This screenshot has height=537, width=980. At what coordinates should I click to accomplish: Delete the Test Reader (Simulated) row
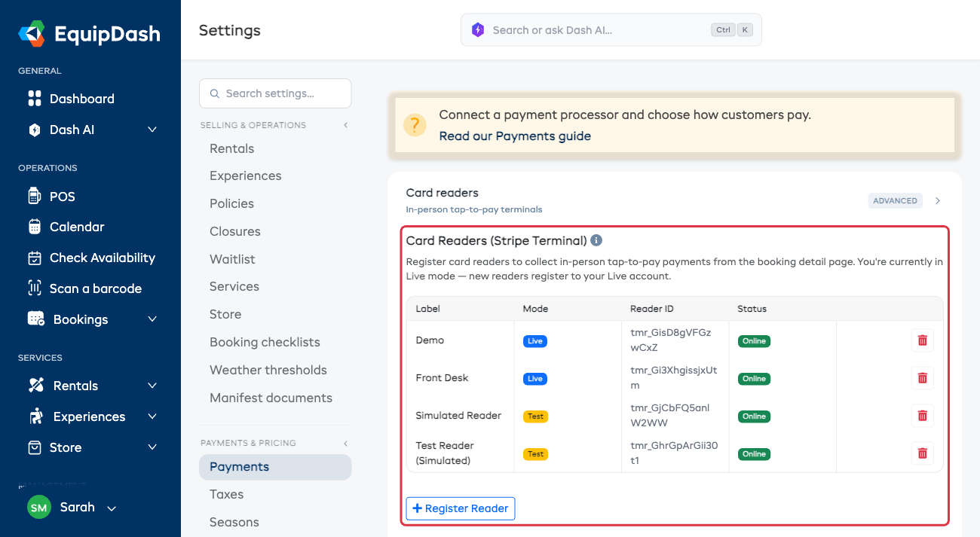pos(922,453)
